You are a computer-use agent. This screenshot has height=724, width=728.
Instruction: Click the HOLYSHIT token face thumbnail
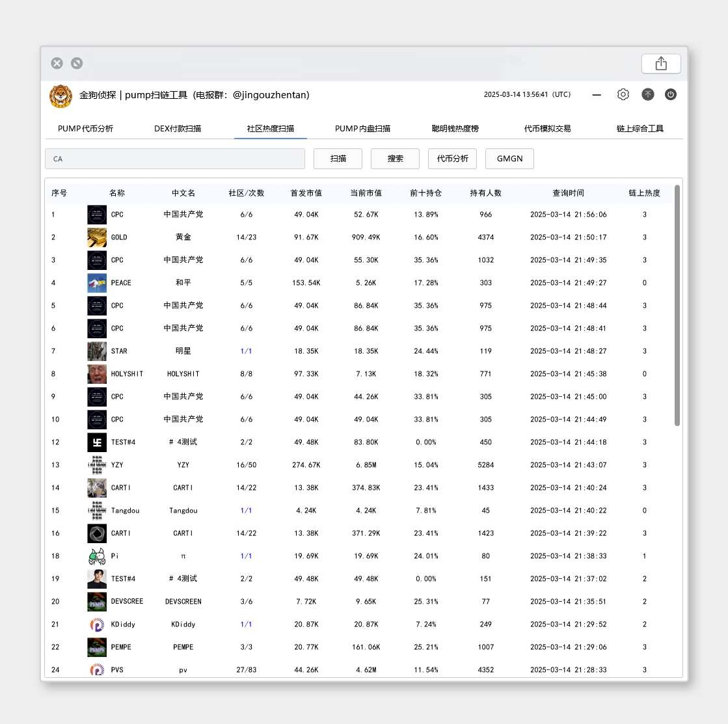point(97,374)
